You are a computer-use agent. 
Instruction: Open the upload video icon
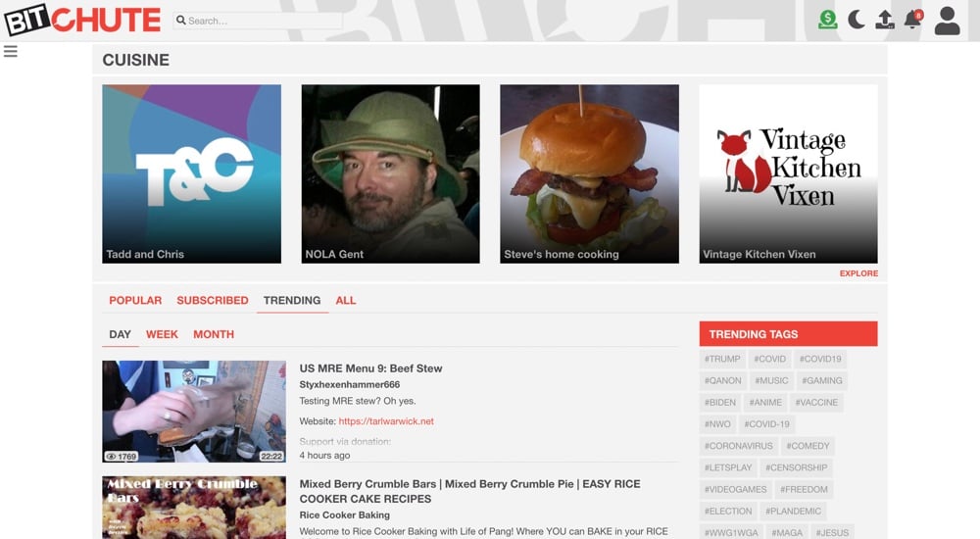click(884, 20)
